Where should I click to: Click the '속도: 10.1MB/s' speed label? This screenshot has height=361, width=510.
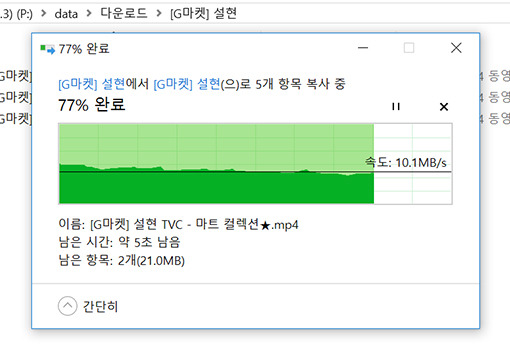click(406, 163)
